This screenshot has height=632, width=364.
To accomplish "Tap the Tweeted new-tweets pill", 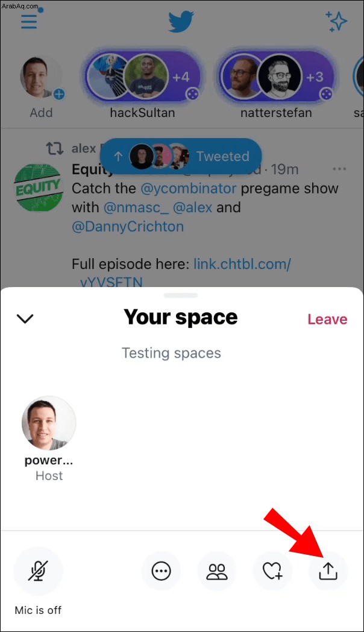I will pyautogui.click(x=181, y=156).
